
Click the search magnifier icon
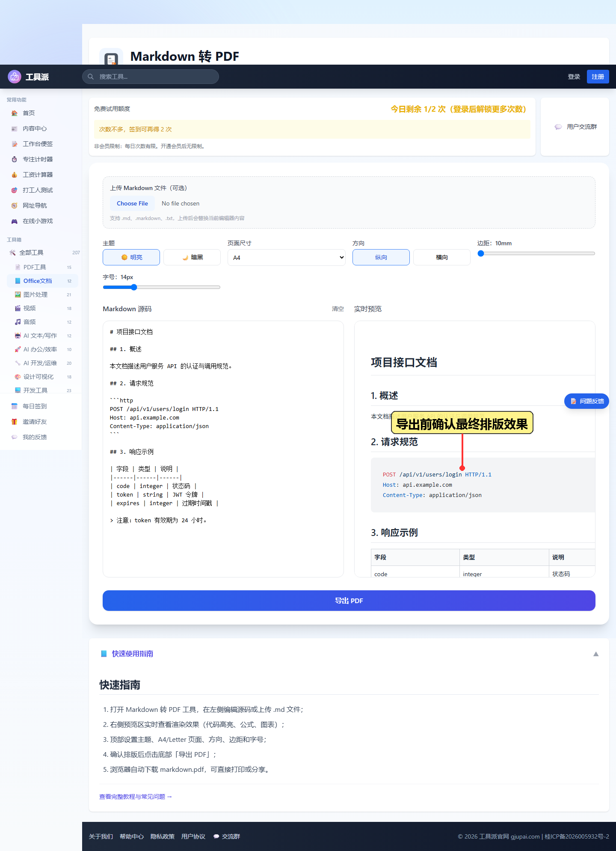[x=91, y=77]
